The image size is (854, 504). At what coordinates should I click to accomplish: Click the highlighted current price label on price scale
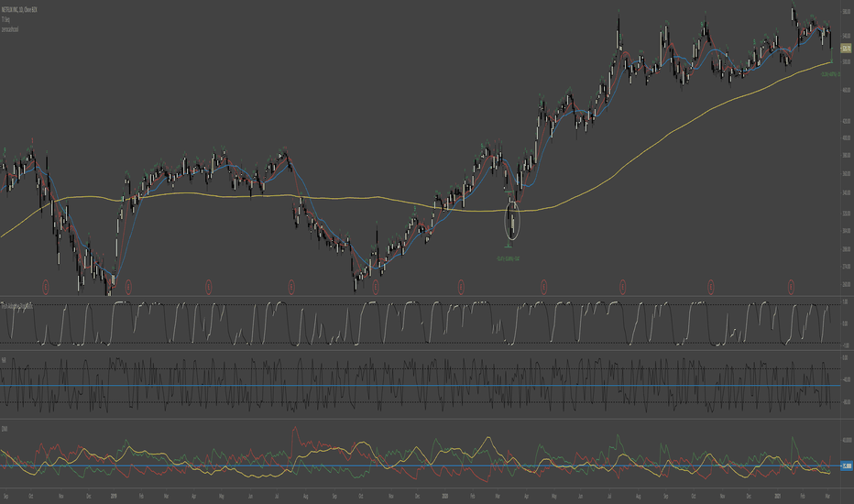(846, 49)
